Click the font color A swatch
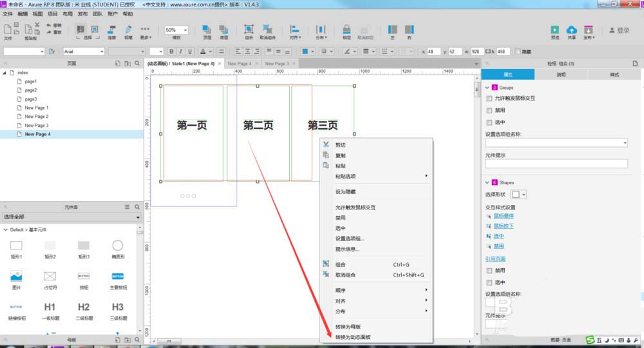 coord(202,52)
